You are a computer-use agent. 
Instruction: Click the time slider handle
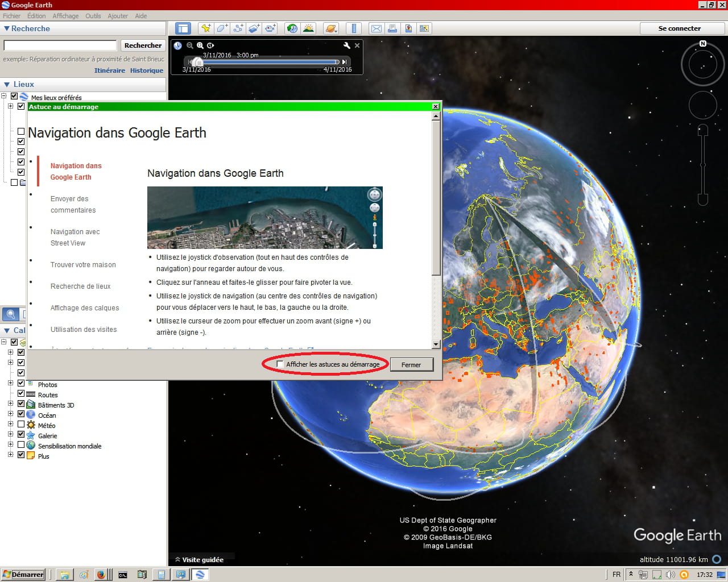tap(197, 62)
